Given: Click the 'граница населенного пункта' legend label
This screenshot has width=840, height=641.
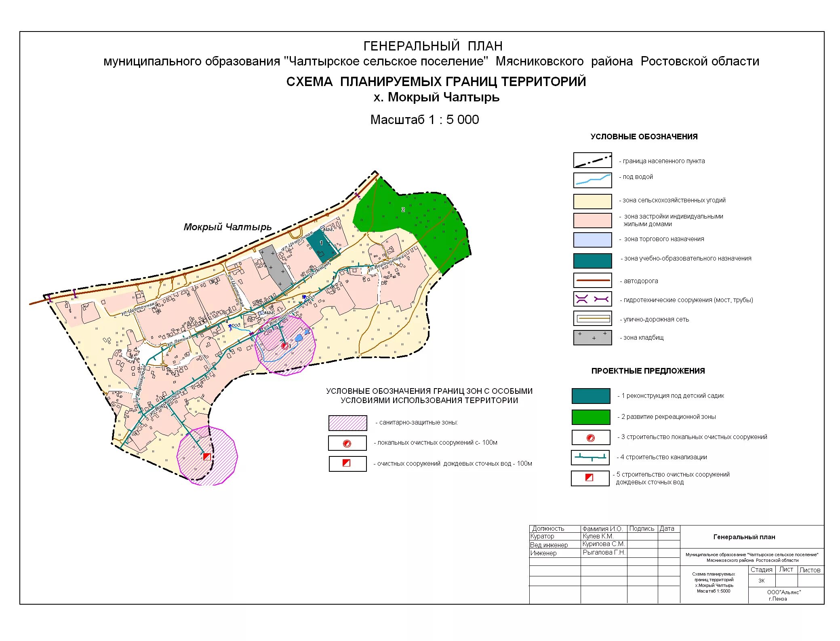Looking at the screenshot, I should [x=664, y=161].
